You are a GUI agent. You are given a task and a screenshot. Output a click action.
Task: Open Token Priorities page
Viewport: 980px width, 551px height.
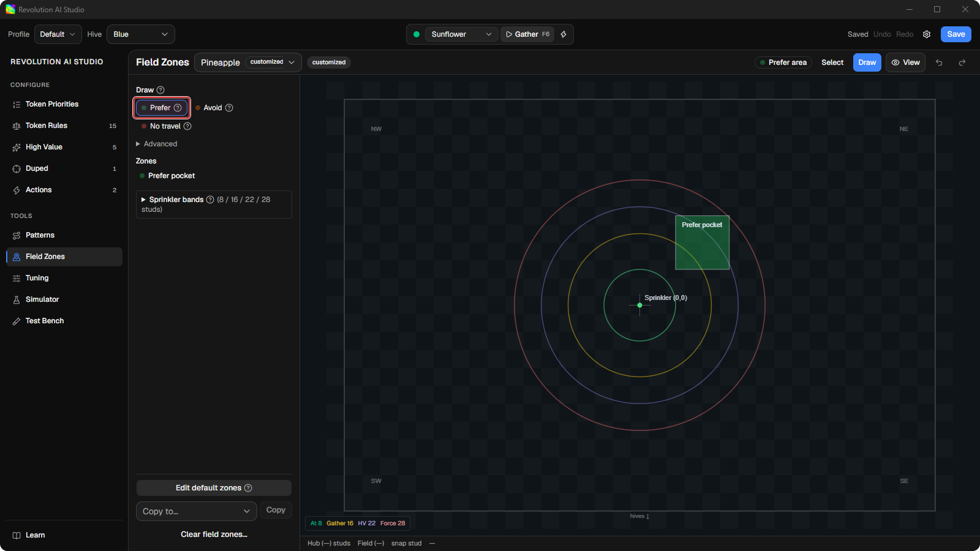pyautogui.click(x=64, y=104)
